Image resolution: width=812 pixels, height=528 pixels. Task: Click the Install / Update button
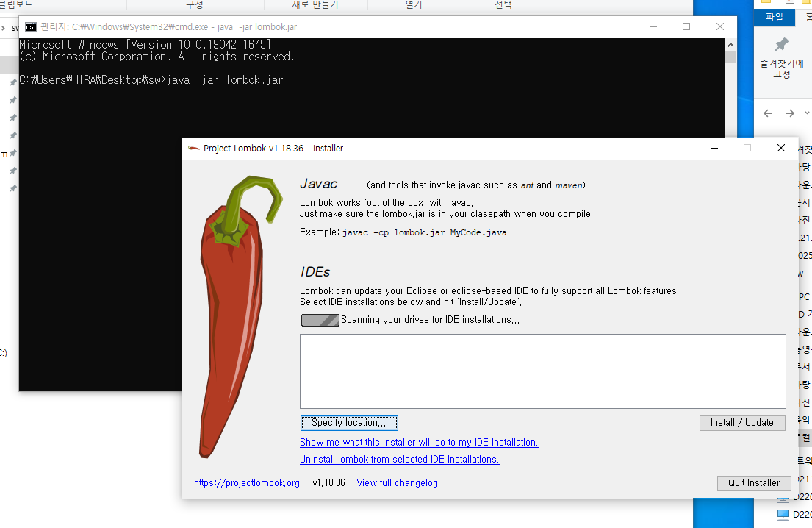click(x=741, y=423)
